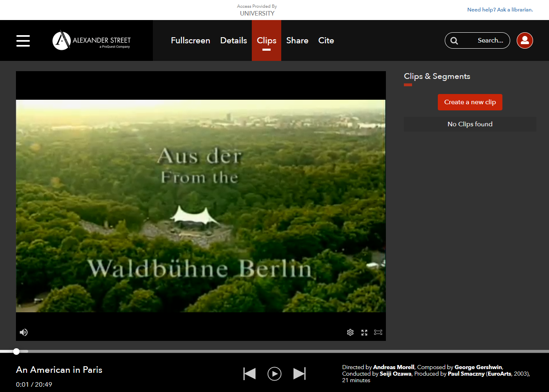Viewport: 549px width, 392px height.
Task: Skip to next track
Action: coord(300,374)
